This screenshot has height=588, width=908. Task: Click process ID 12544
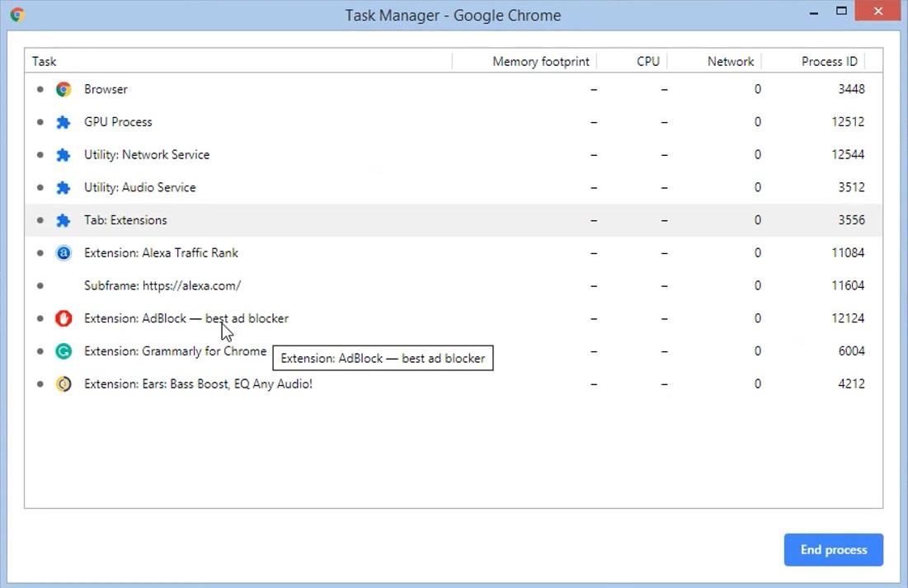(x=848, y=155)
